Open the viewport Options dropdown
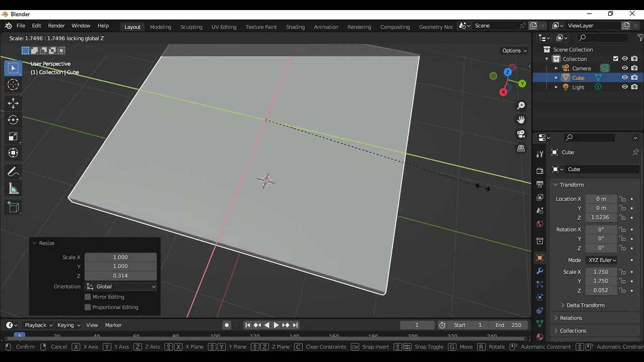Viewport: 644px width, 362px height. pyautogui.click(x=514, y=50)
